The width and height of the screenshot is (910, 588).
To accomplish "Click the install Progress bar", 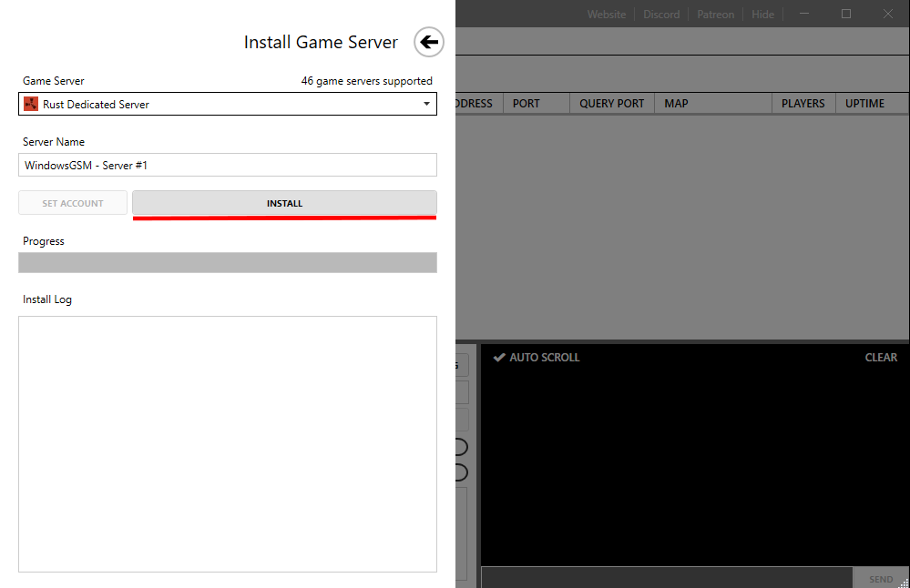I will [228, 263].
